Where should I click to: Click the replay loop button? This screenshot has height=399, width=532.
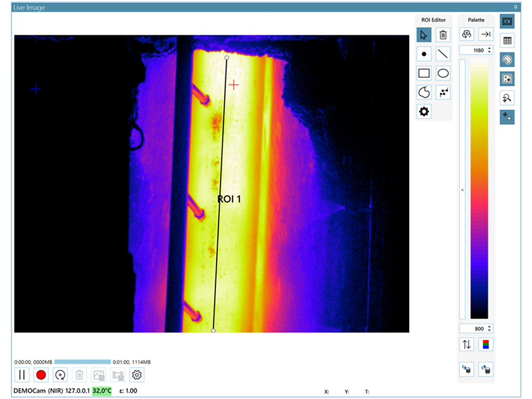(x=60, y=375)
